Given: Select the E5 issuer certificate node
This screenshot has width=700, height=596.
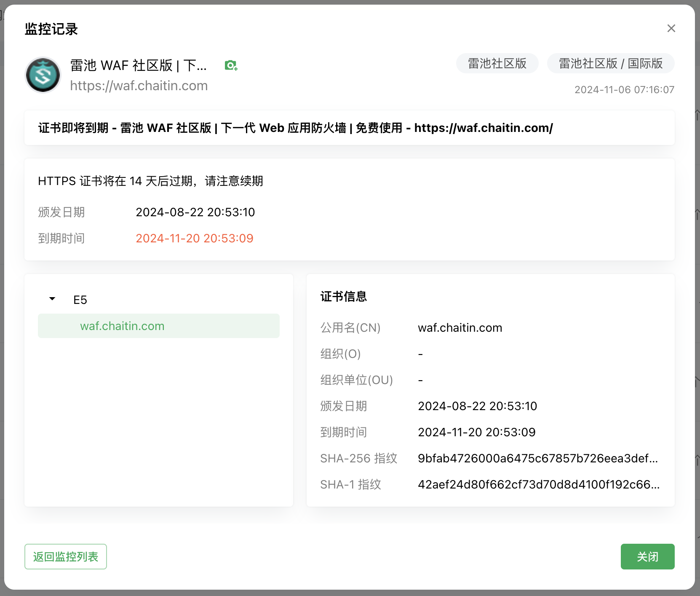Looking at the screenshot, I should [80, 300].
